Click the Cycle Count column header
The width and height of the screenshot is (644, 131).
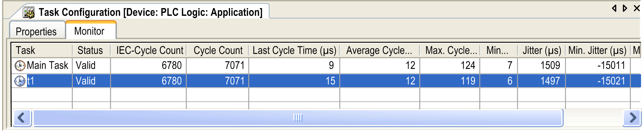click(218, 50)
